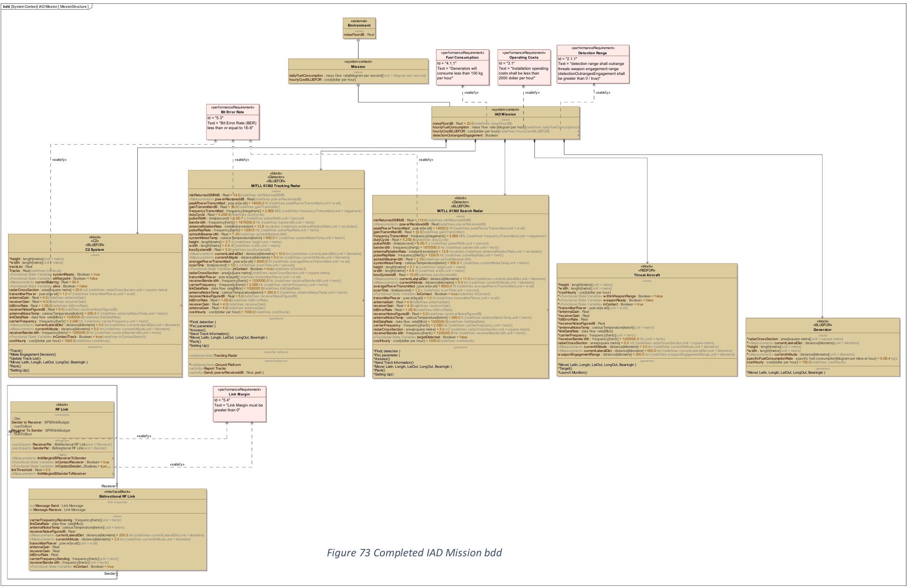Select the Fuel Consumption requirement box
The width and height of the screenshot is (908, 588).
coord(462,58)
